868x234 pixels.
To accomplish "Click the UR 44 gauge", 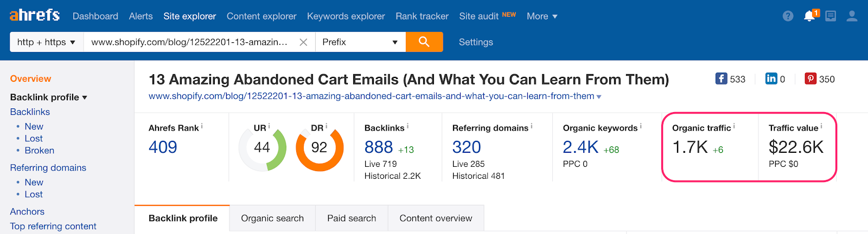I will pos(263,147).
